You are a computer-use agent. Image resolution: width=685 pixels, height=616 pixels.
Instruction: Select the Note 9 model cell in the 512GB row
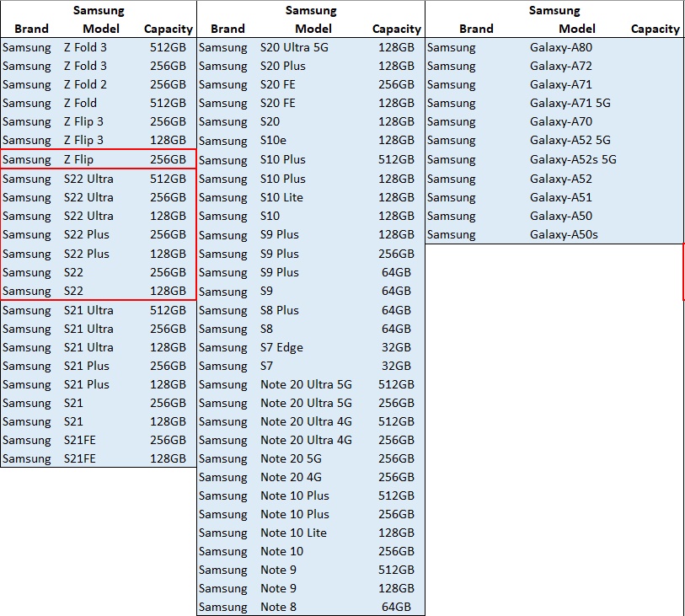[x=278, y=570]
